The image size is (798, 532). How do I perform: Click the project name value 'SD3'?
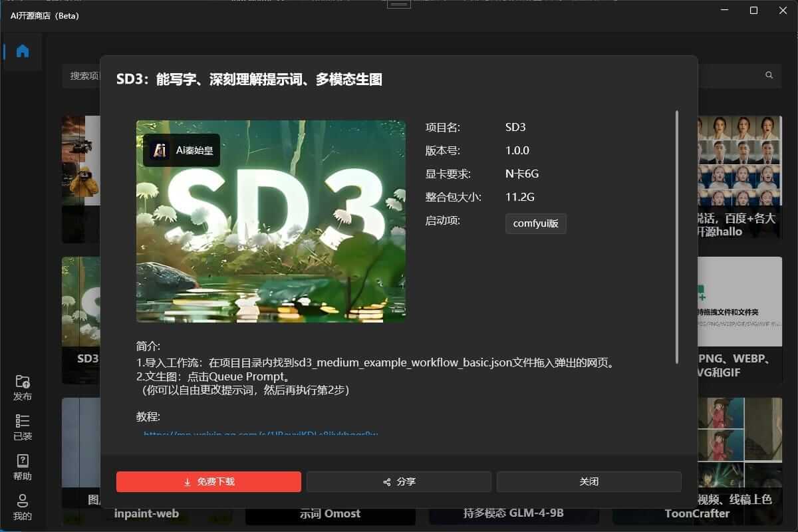coord(515,127)
